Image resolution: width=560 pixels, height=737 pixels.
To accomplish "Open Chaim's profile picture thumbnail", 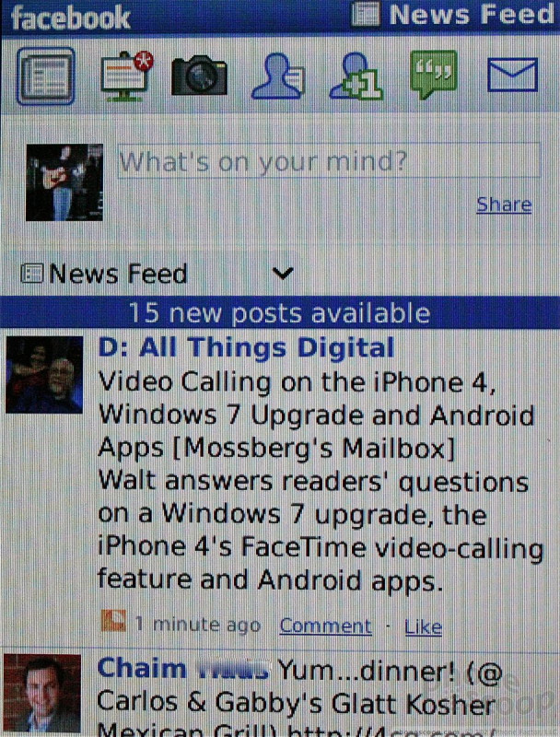I will 41,693.
